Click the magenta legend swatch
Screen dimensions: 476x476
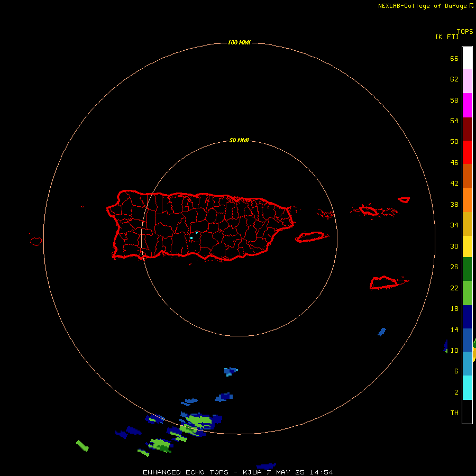467,105
